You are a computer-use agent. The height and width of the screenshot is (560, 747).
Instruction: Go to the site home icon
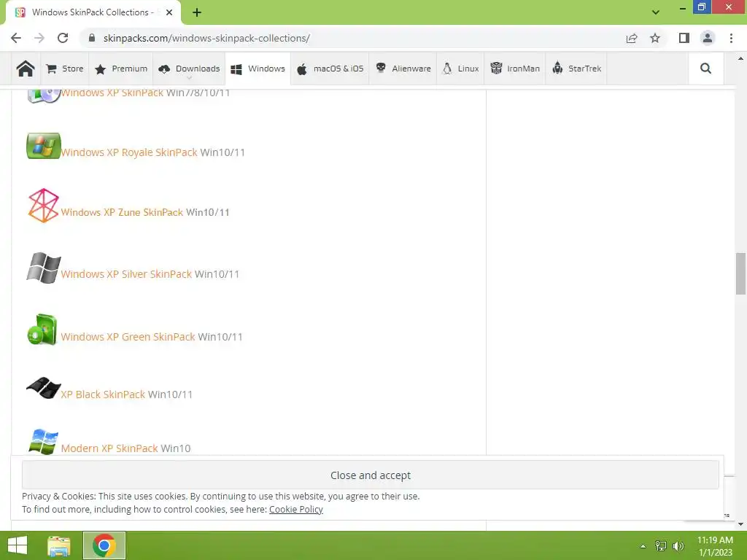pyautogui.click(x=26, y=69)
